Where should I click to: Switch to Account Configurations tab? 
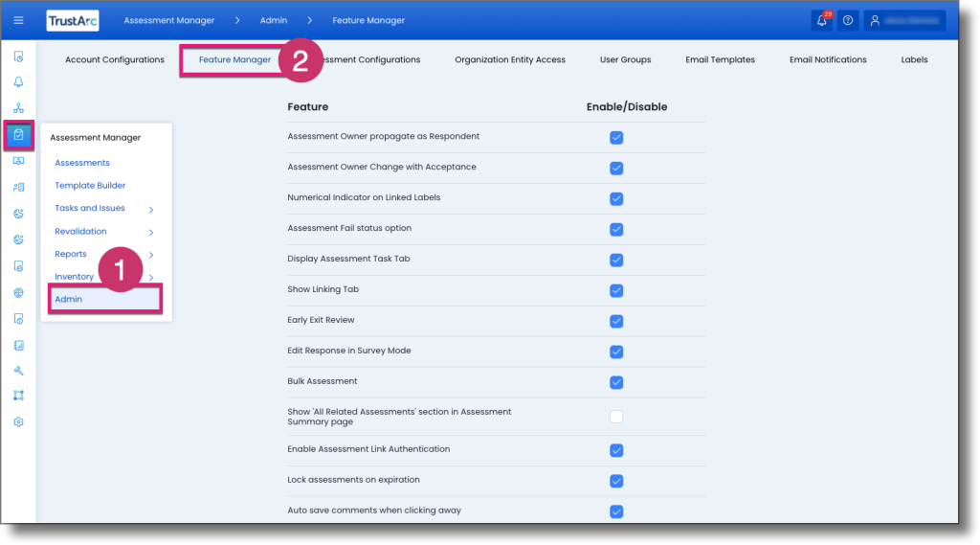(x=115, y=60)
